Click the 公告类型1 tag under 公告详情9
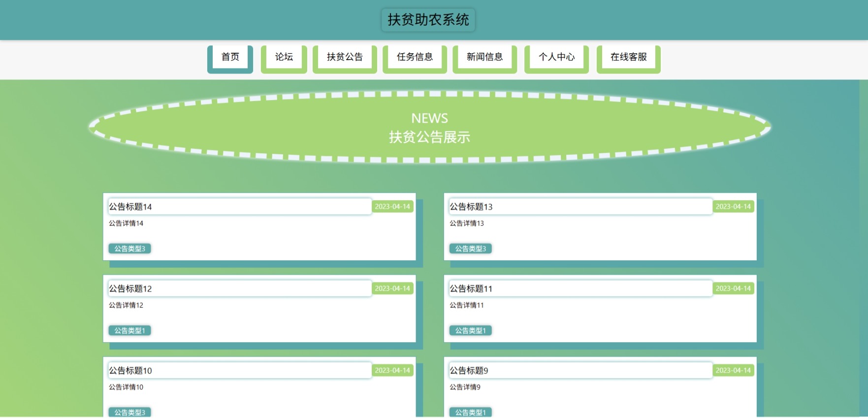 [x=471, y=412]
